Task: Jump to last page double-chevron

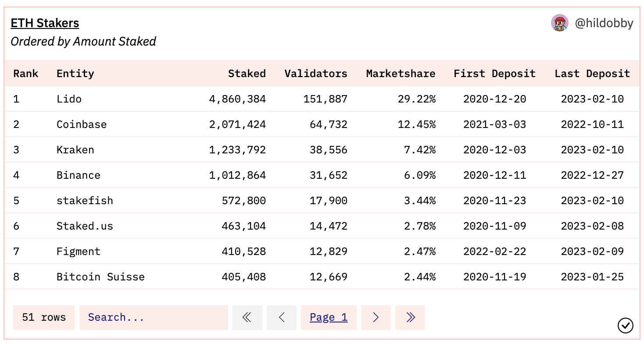Action: point(410,317)
